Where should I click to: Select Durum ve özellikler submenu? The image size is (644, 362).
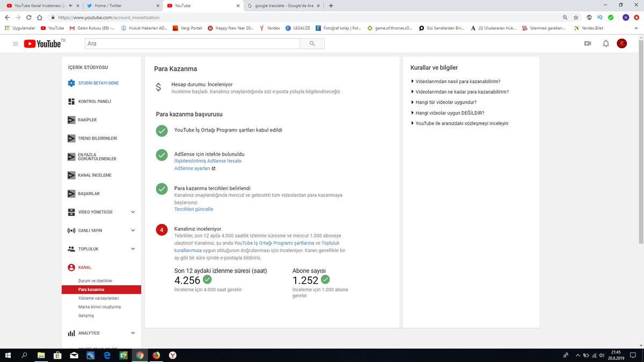click(x=96, y=280)
